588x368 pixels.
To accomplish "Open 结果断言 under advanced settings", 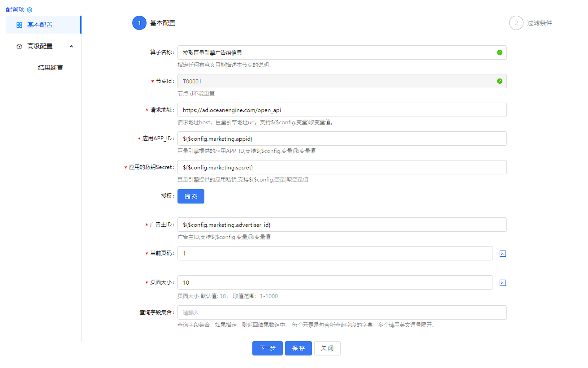I will (x=51, y=68).
